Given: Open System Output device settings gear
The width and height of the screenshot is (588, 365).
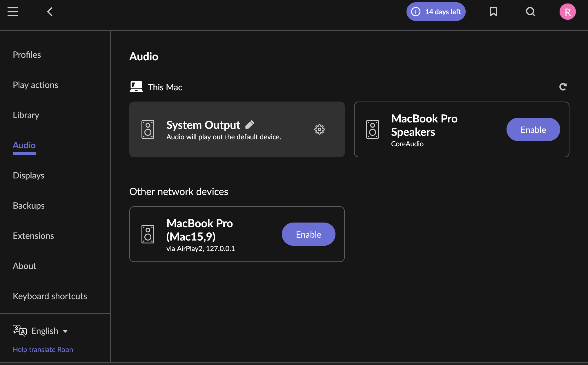Looking at the screenshot, I should pos(319,129).
